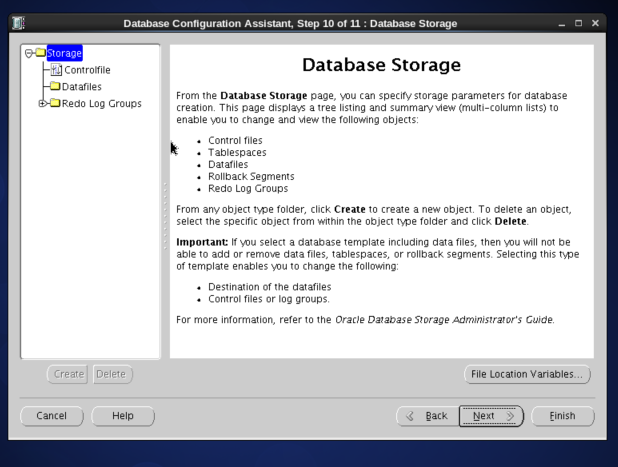This screenshot has height=467, width=618.
Task: Select the Storage tree label
Action: (x=64, y=53)
